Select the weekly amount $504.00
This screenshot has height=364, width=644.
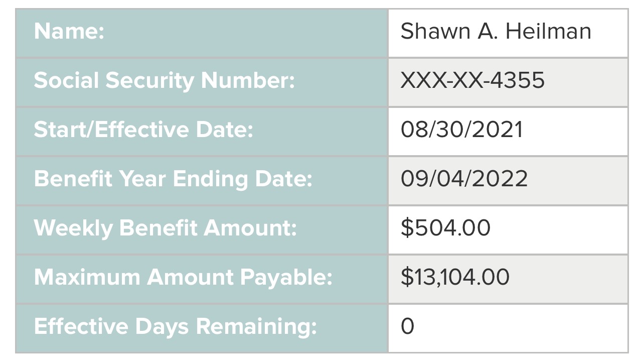tap(445, 228)
